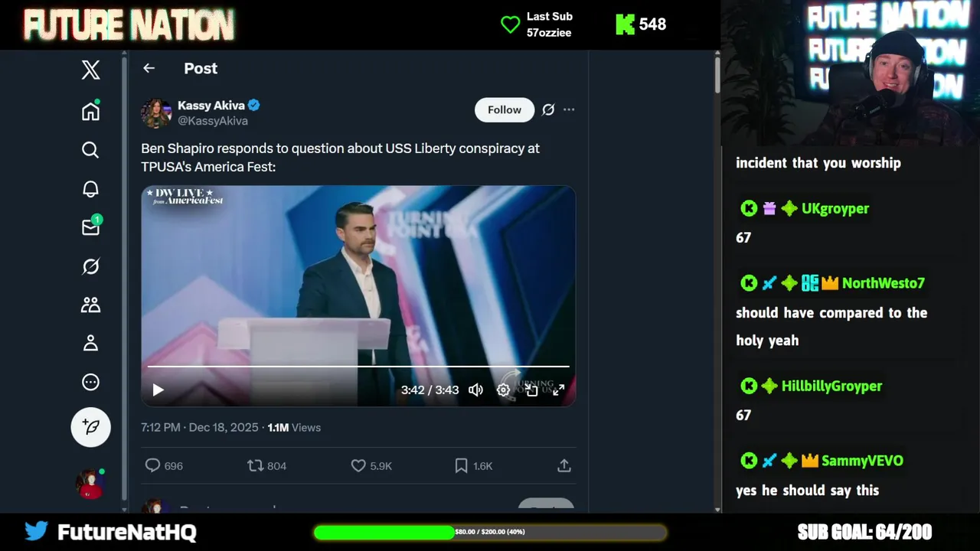Open Communities people icon in sidebar
Screen dimensions: 980x551
[90, 305]
